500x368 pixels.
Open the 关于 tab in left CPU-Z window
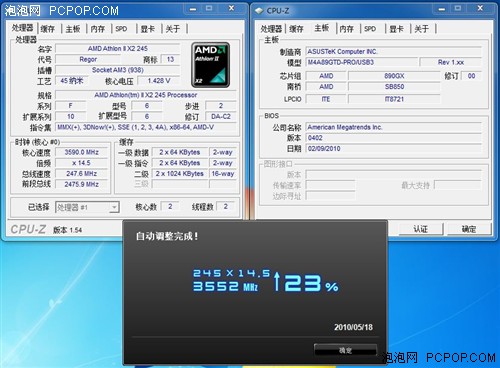(173, 29)
